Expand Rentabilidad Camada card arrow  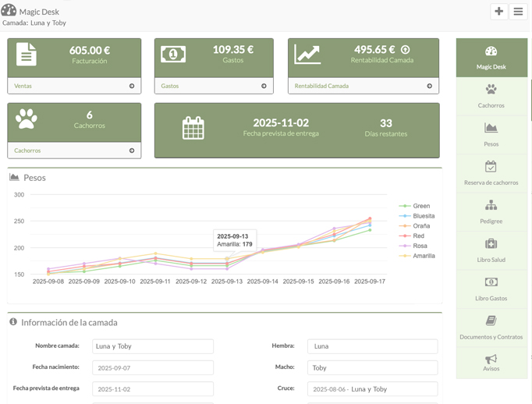pos(429,86)
